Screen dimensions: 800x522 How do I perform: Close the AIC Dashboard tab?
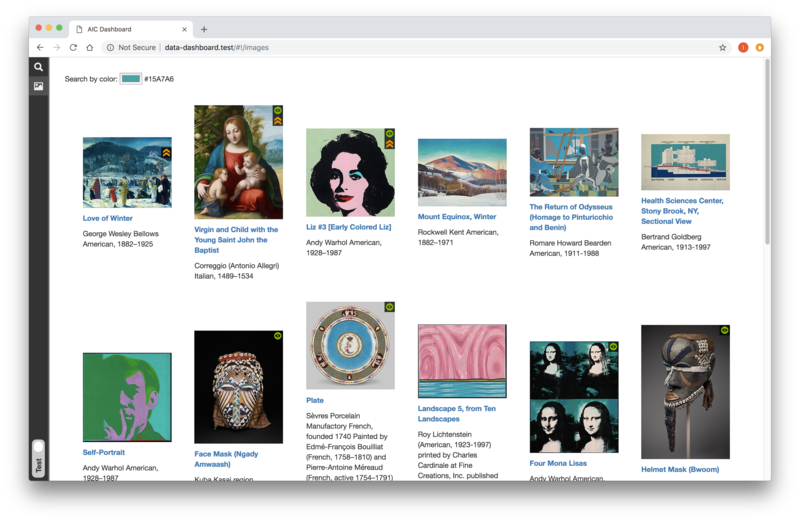tap(184, 29)
